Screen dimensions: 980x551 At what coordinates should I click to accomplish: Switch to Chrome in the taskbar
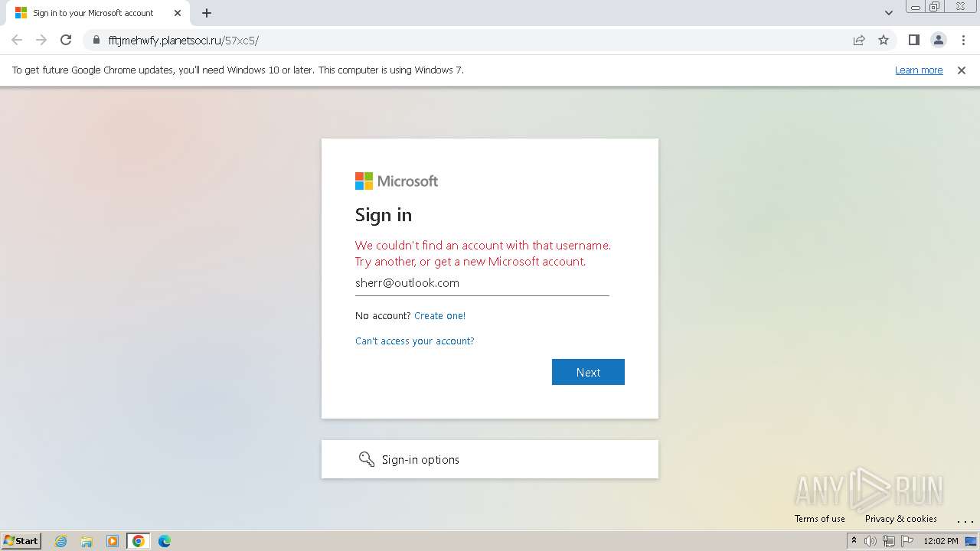(x=139, y=541)
